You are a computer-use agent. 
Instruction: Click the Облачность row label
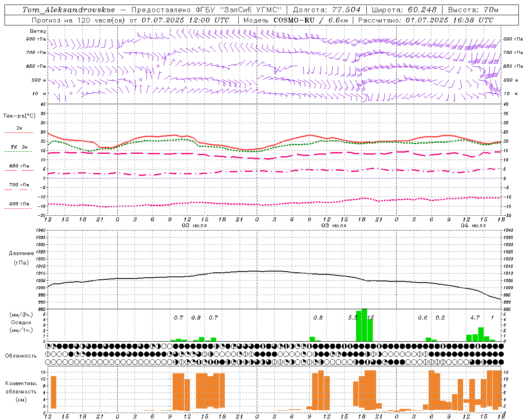tap(21, 356)
